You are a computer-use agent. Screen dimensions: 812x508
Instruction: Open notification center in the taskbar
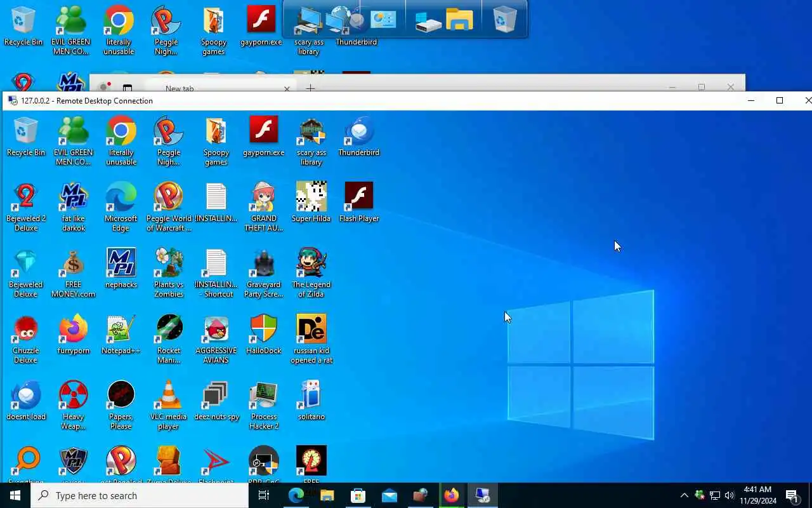[x=792, y=495]
